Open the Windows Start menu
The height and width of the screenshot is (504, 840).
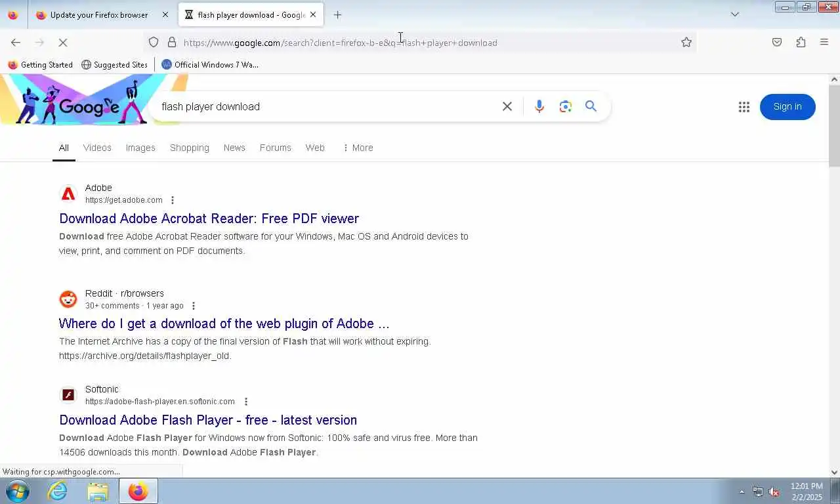[17, 491]
